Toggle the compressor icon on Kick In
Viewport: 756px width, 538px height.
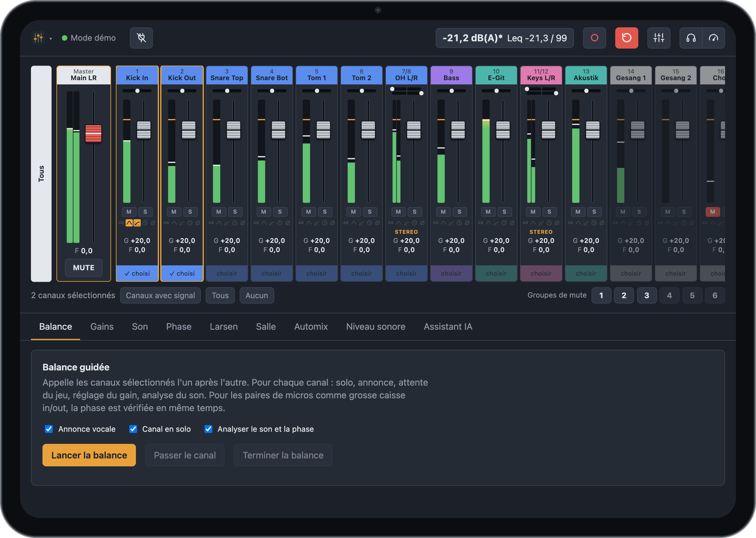tap(137, 223)
